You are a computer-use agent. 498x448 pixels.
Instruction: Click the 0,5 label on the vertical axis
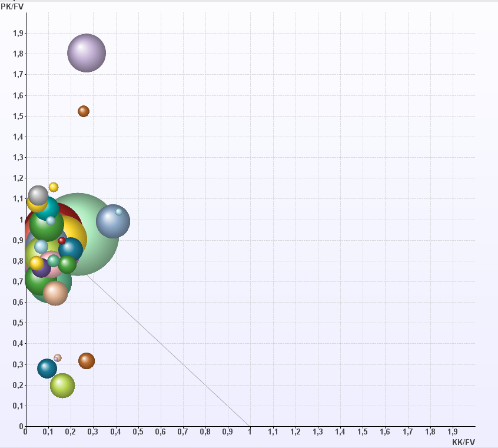tap(18, 323)
